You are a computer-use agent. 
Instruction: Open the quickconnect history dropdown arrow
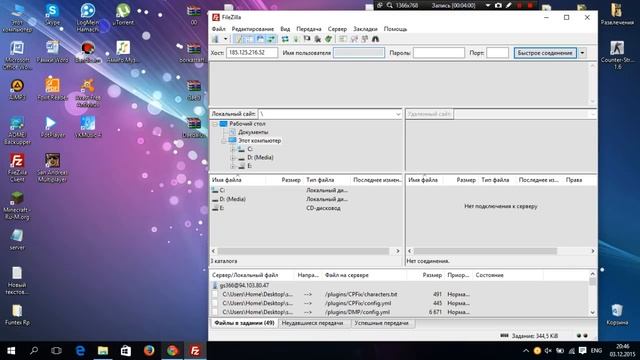(x=582, y=53)
